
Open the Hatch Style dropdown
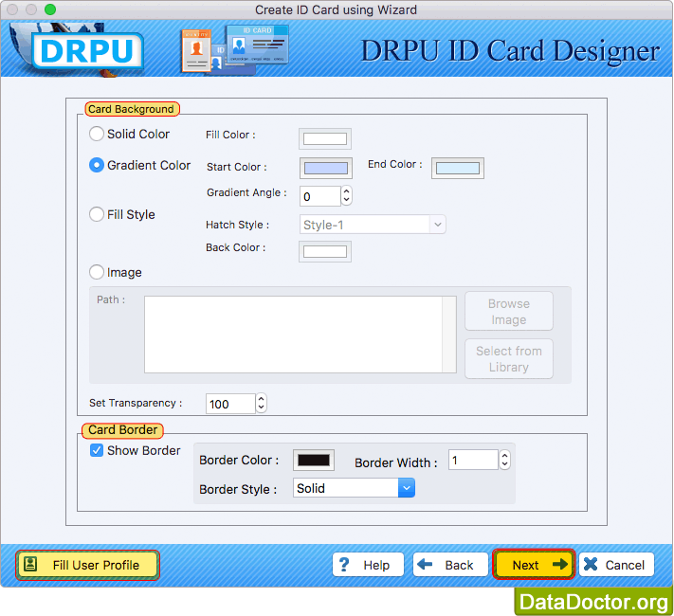pyautogui.click(x=373, y=225)
